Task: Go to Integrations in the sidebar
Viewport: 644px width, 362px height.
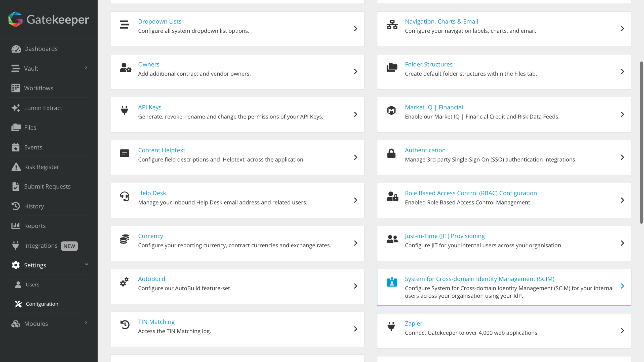Action: click(x=41, y=246)
